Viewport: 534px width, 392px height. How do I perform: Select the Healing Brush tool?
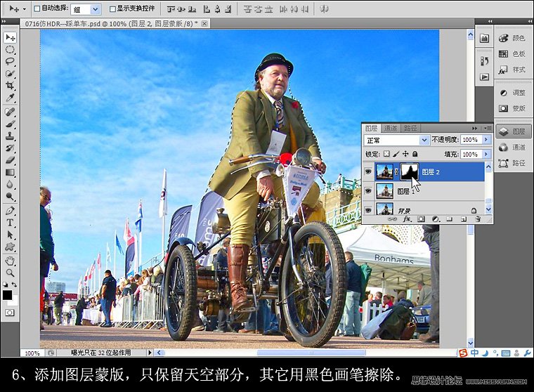pos(10,112)
